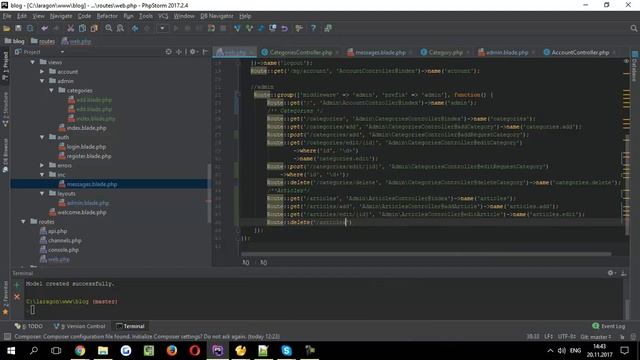Click the editor horizontal scrollbar

pyautogui.click(x=427, y=254)
